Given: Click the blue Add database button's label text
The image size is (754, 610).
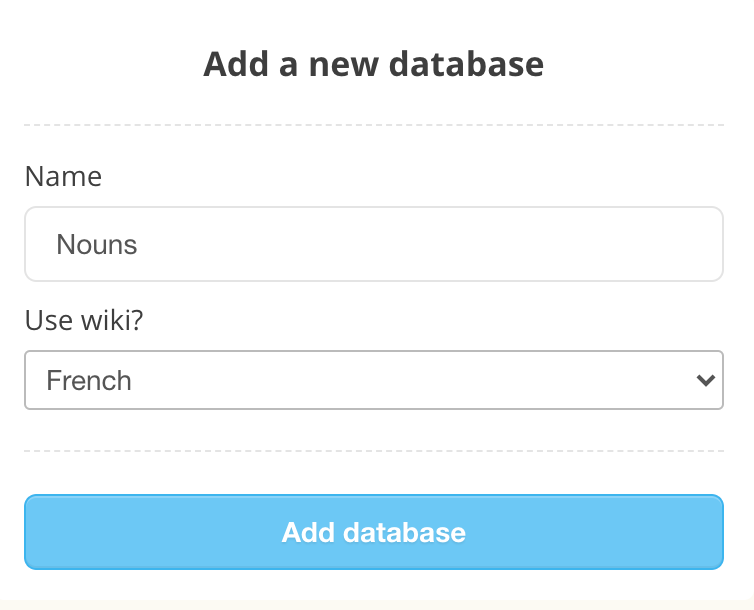Looking at the screenshot, I should pos(373,532).
